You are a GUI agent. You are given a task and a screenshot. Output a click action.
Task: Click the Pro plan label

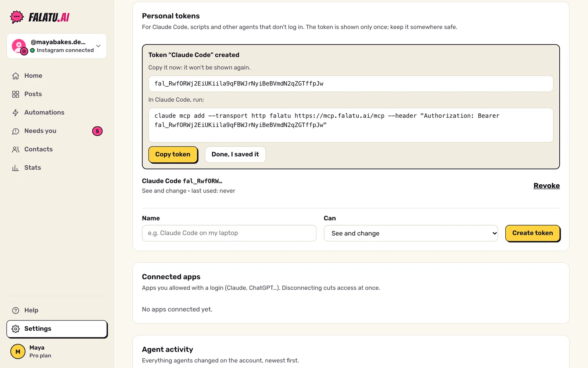(40, 356)
